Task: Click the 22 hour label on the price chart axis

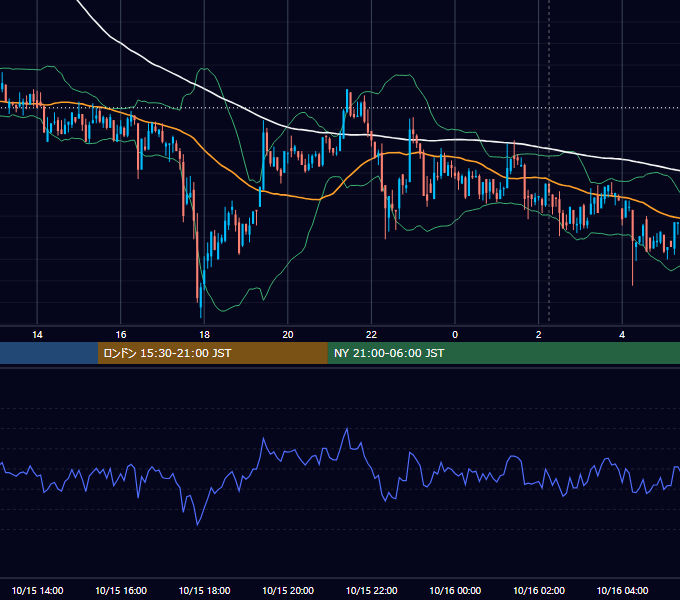Action: tap(371, 335)
